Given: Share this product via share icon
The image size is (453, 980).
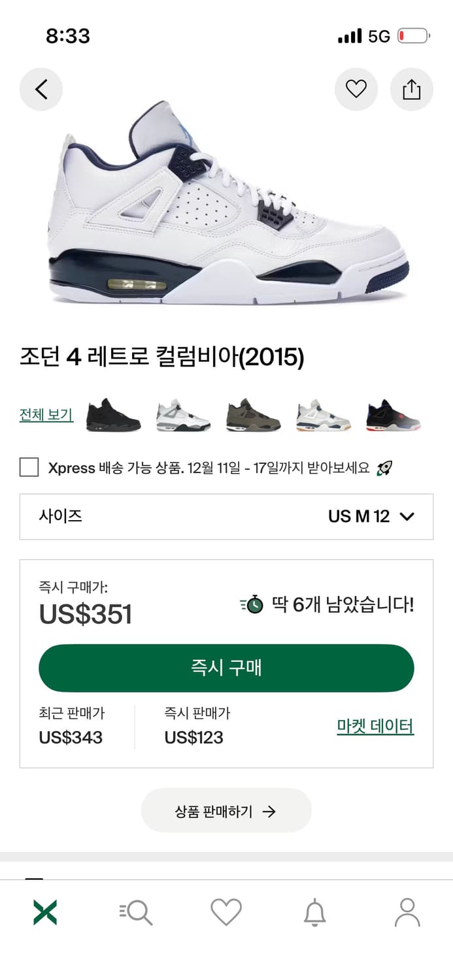Looking at the screenshot, I should 411,89.
